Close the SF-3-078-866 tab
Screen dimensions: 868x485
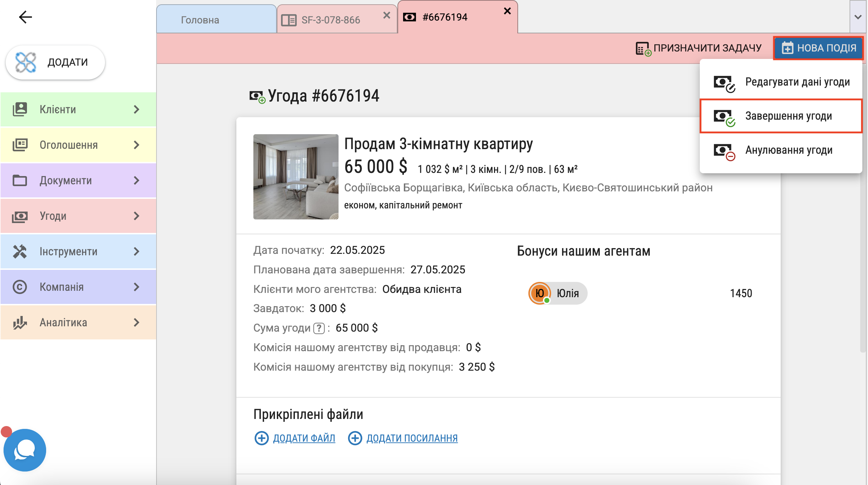click(x=387, y=15)
